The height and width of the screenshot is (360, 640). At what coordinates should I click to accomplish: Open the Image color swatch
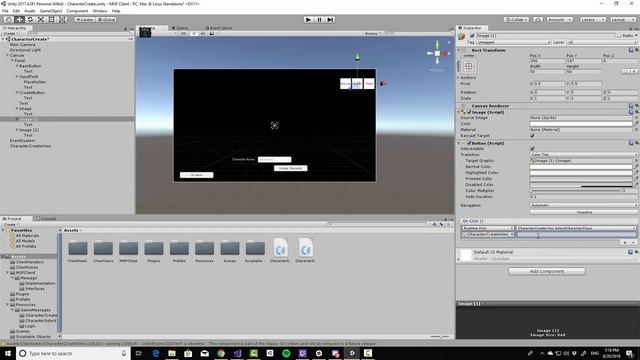click(x=581, y=124)
